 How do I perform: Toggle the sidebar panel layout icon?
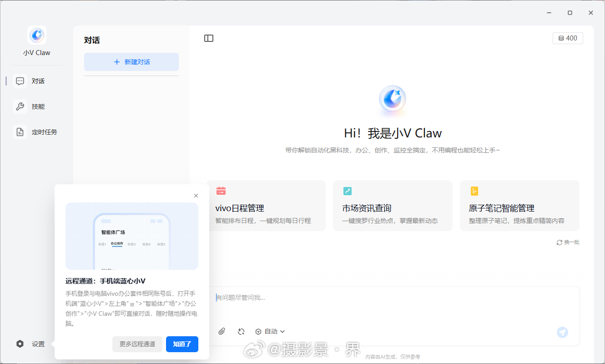pyautogui.click(x=209, y=38)
